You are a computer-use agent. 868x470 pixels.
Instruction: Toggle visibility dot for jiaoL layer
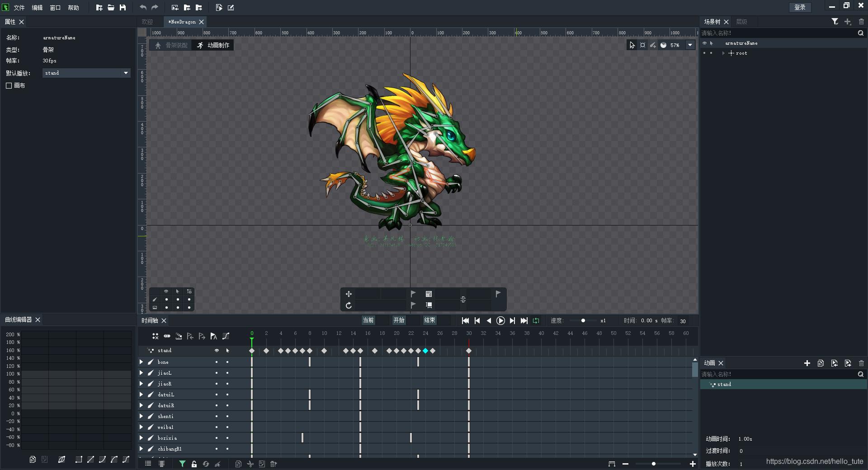[x=217, y=373]
